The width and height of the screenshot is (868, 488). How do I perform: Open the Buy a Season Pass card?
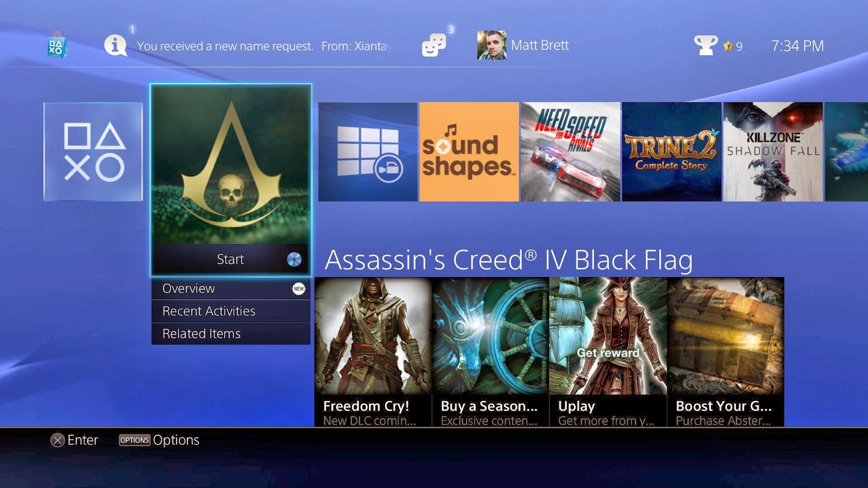pyautogui.click(x=490, y=352)
